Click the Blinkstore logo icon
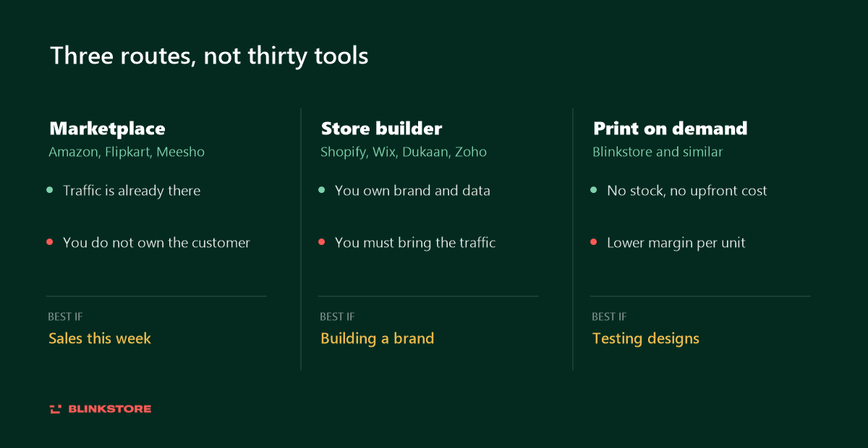The width and height of the screenshot is (868, 448). (56, 409)
